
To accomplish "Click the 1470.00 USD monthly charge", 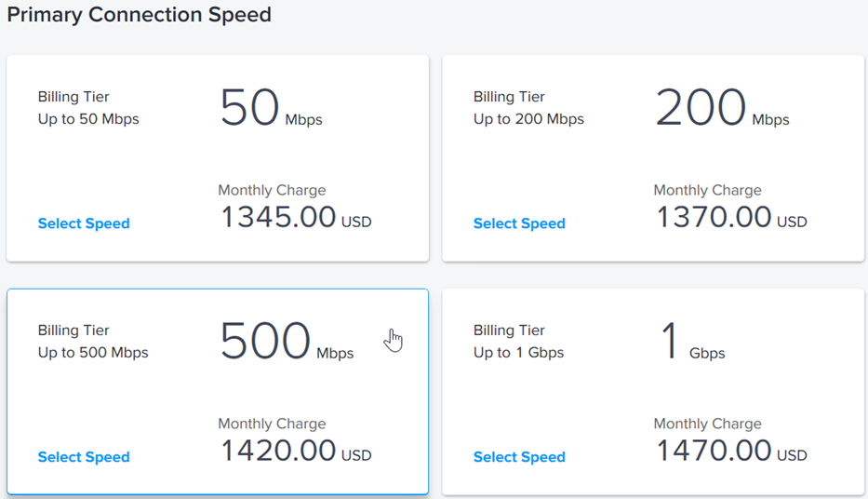I will tap(731, 451).
